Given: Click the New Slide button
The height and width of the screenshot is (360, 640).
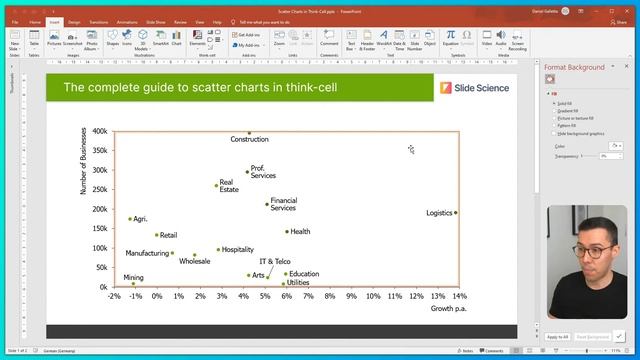Looking at the screenshot, I should [x=15, y=40].
